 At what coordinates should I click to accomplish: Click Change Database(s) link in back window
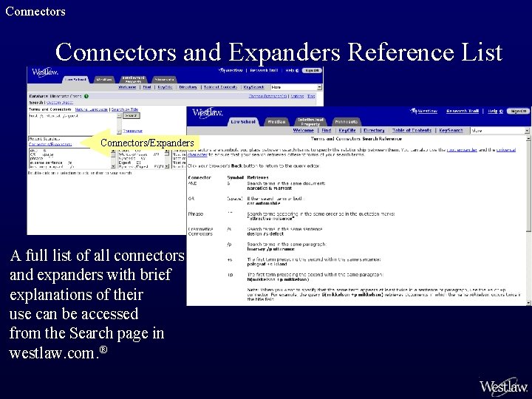267,96
